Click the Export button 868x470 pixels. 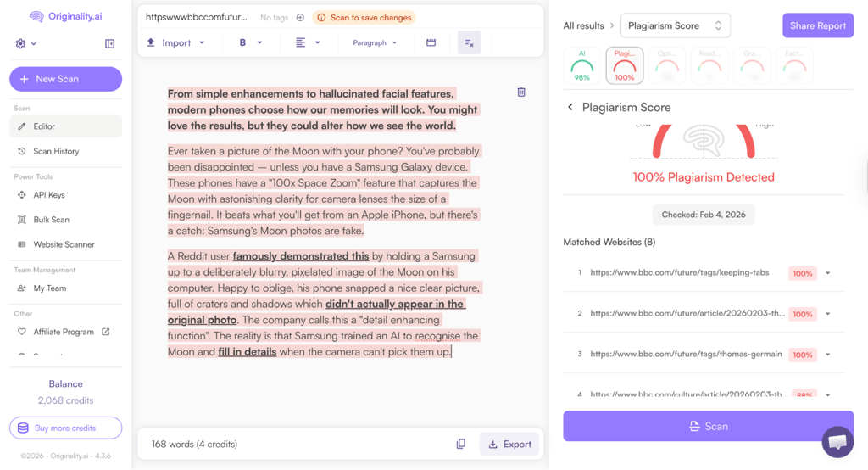[509, 444]
